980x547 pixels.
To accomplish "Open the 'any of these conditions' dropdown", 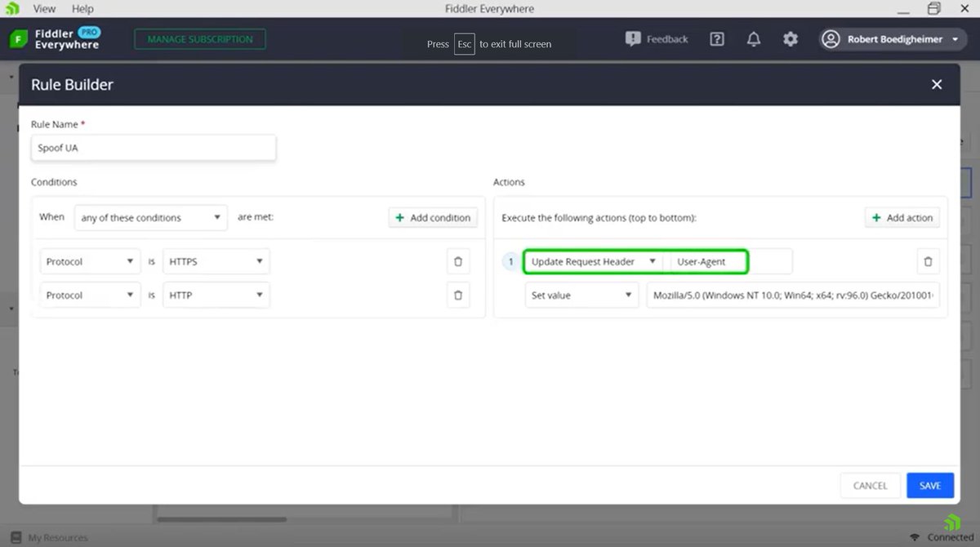I will point(150,217).
